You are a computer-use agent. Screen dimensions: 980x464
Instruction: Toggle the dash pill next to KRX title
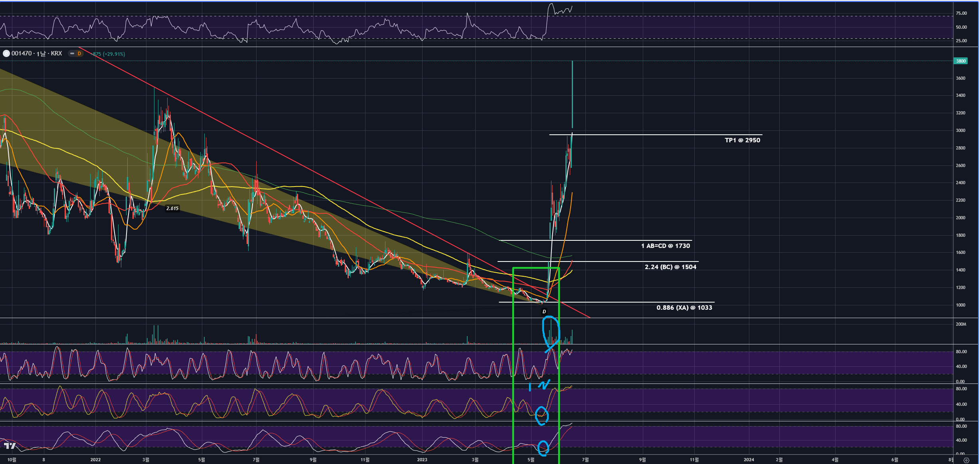72,53
